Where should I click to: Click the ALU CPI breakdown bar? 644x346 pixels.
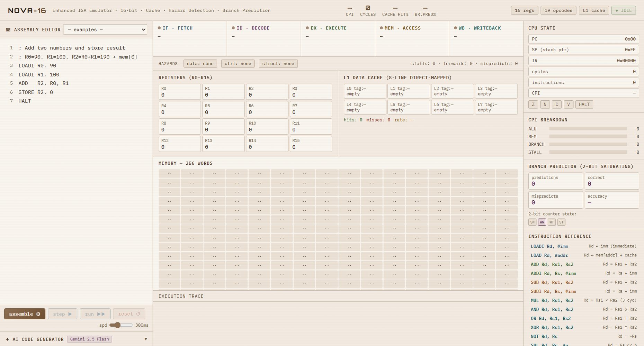point(588,129)
